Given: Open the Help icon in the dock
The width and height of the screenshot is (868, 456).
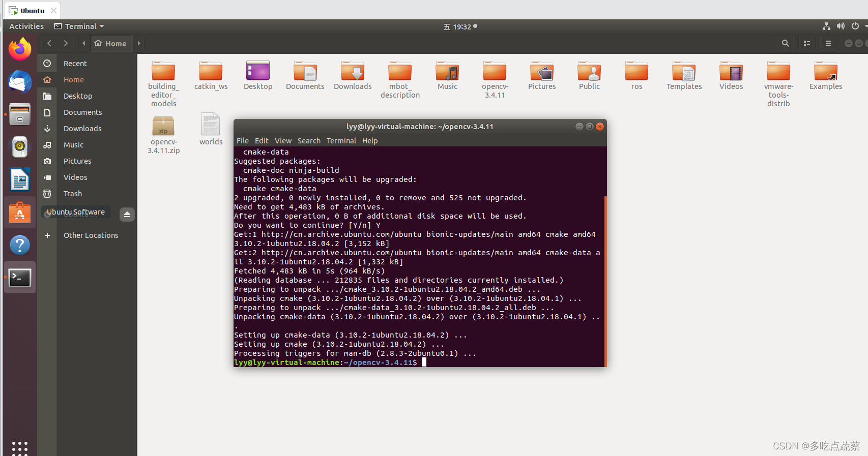Looking at the screenshot, I should click(x=20, y=245).
